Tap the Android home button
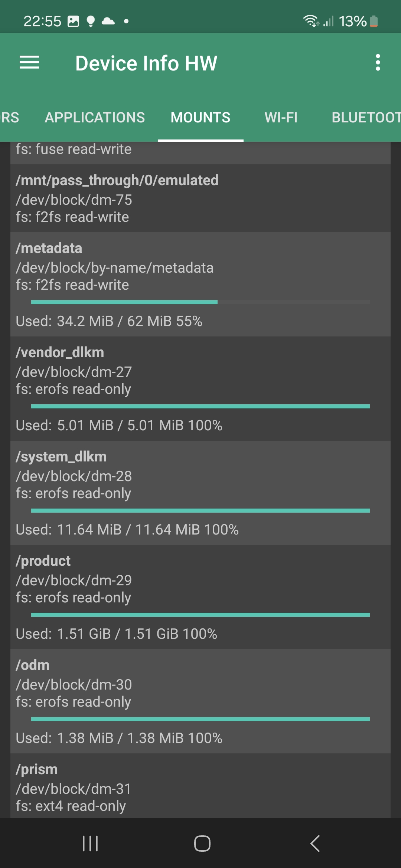The height and width of the screenshot is (868, 401). coord(202,843)
